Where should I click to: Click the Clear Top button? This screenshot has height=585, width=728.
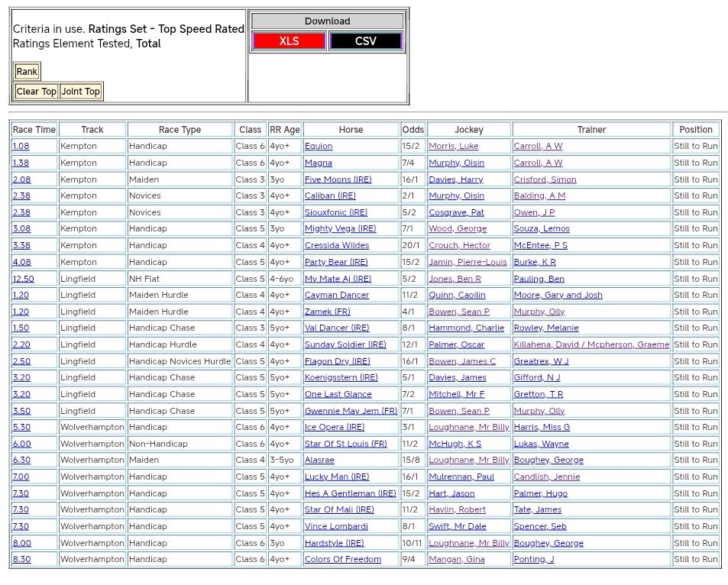tap(37, 92)
